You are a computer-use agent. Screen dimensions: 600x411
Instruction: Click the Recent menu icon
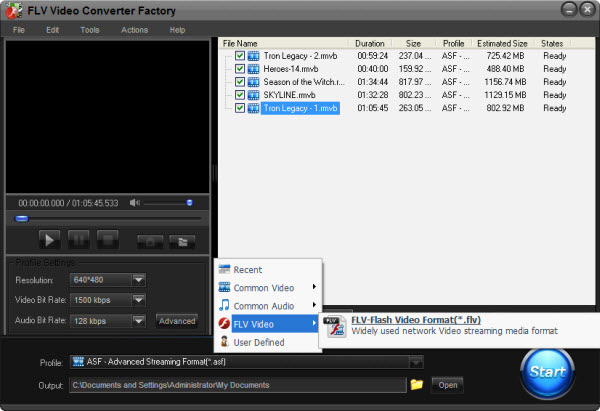pos(224,269)
